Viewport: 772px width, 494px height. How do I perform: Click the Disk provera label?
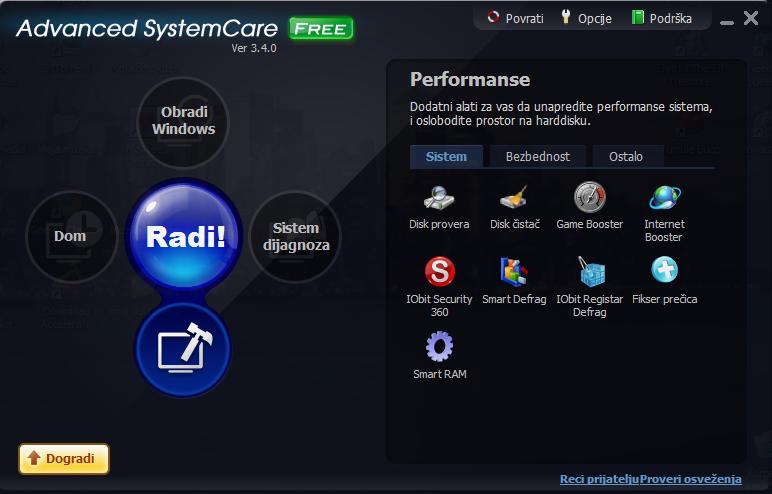click(439, 224)
